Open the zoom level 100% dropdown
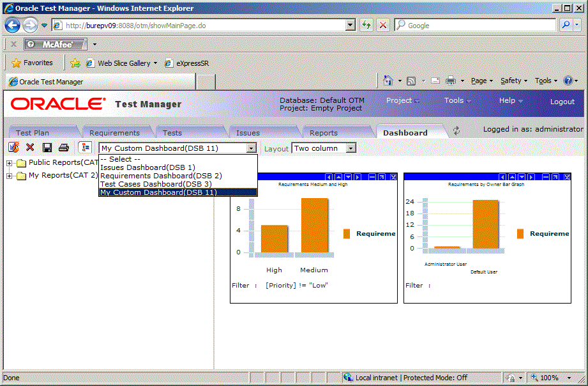The image size is (588, 386). (569, 378)
